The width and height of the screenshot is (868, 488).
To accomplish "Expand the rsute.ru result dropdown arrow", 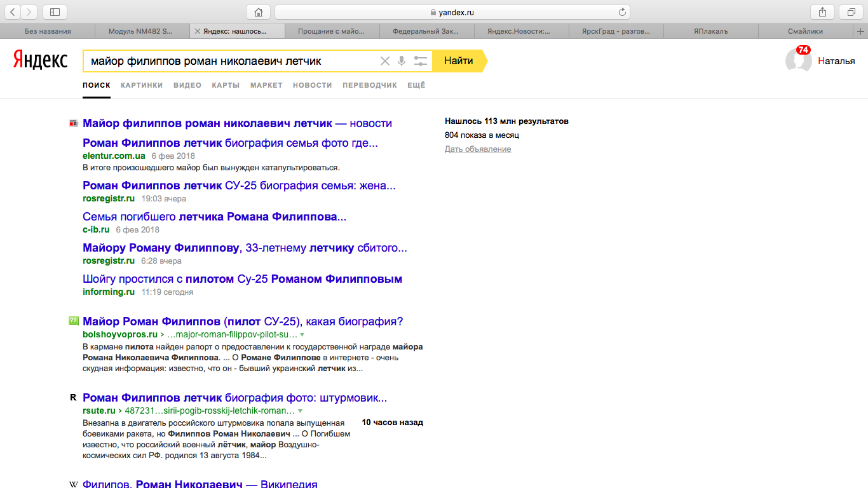I will pyautogui.click(x=300, y=410).
